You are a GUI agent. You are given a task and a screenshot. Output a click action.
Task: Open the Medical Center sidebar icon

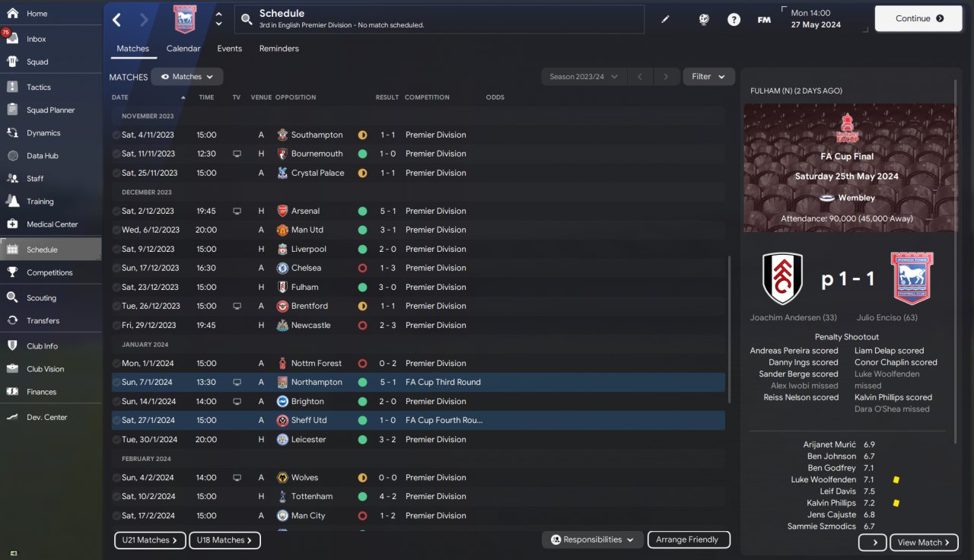[x=12, y=224]
